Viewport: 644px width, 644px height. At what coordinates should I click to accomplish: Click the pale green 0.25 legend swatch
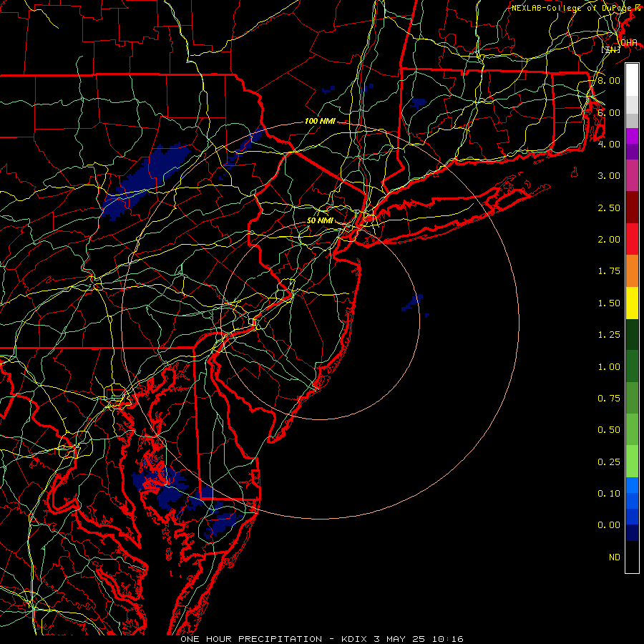pyautogui.click(x=632, y=462)
